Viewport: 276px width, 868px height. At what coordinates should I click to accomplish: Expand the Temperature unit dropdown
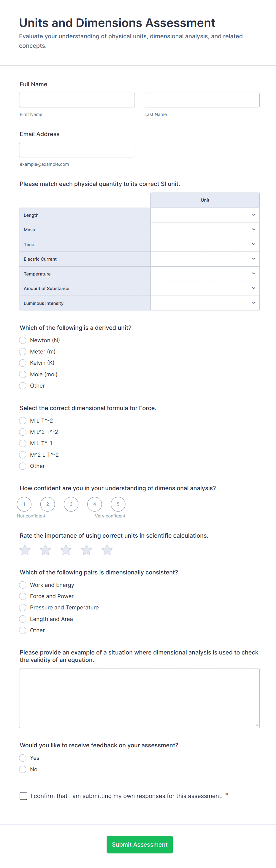205,274
